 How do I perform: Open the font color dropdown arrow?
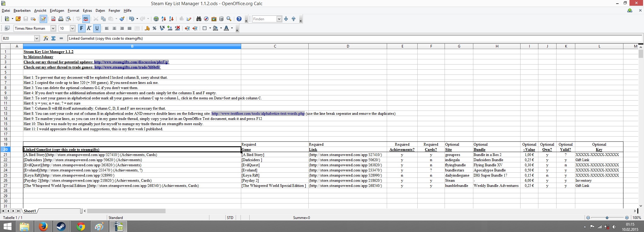pyautogui.click(x=232, y=28)
